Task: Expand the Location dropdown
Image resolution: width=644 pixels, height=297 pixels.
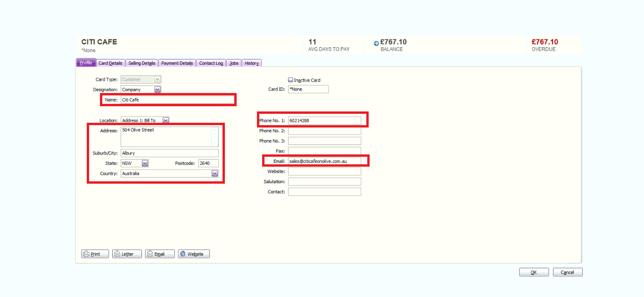Action: tap(165, 120)
